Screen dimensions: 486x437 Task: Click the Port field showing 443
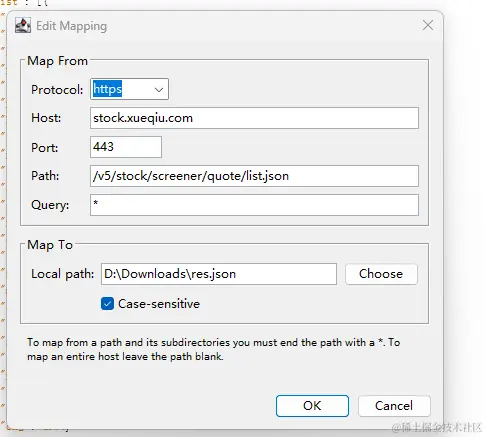click(x=126, y=147)
